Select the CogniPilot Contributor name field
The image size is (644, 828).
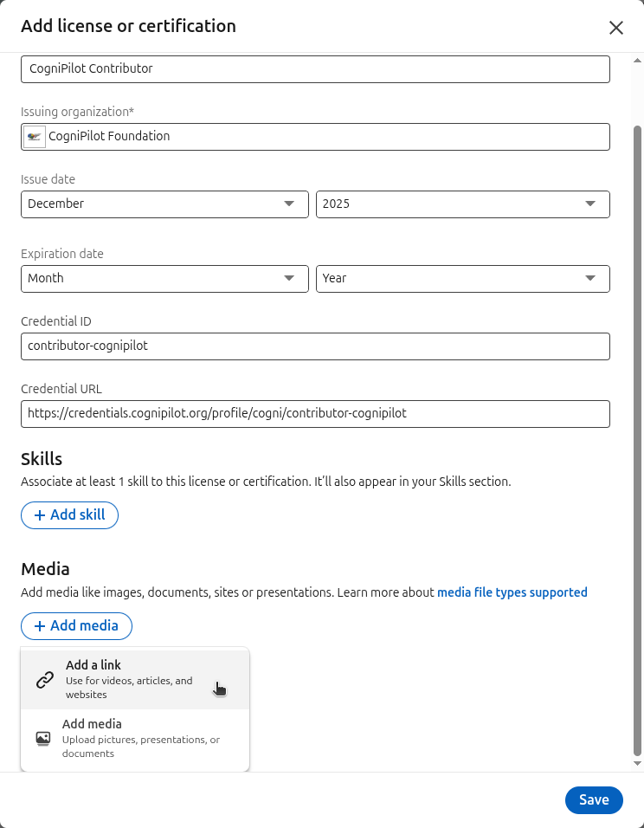[315, 68]
